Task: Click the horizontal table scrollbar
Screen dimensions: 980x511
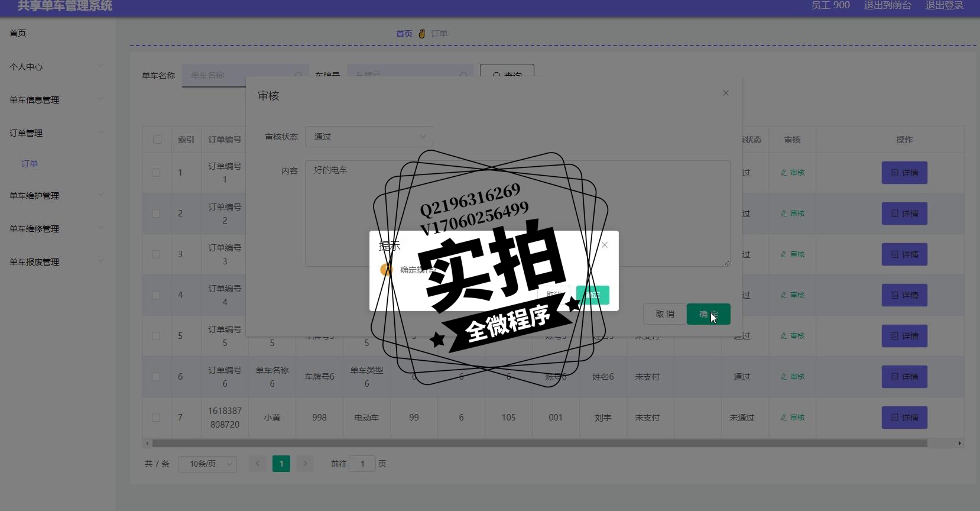Action: pos(540,443)
